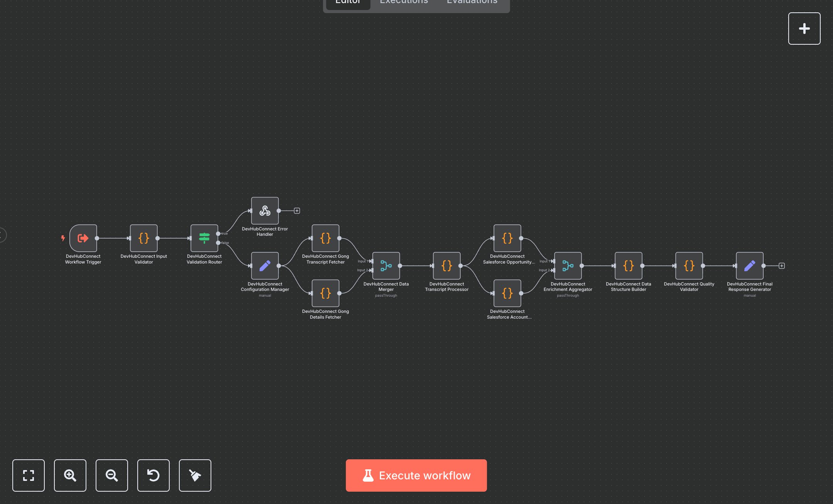Viewport: 833px width, 504px height.
Task: Click the Execute workflow button
Action: 416,475
